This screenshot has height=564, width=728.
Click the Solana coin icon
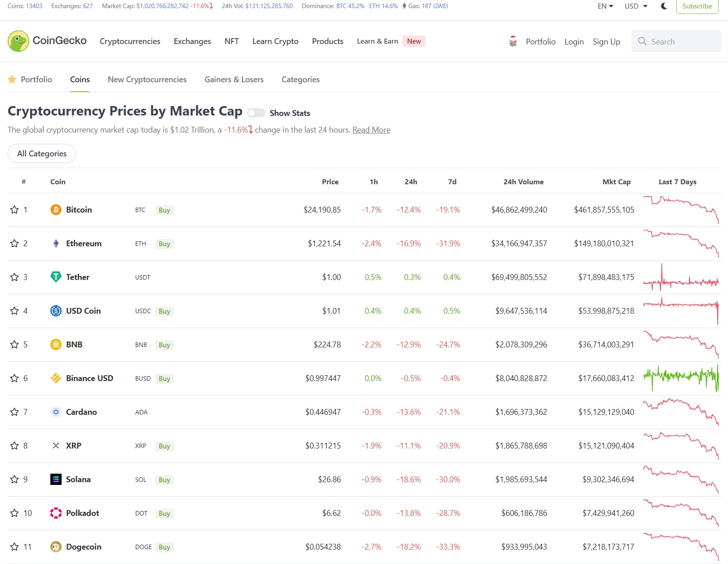point(56,480)
